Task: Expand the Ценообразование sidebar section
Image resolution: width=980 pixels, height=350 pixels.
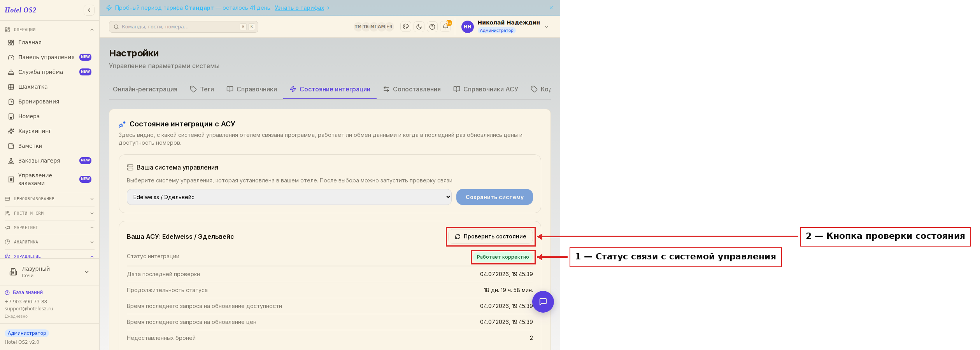Action: click(49, 199)
